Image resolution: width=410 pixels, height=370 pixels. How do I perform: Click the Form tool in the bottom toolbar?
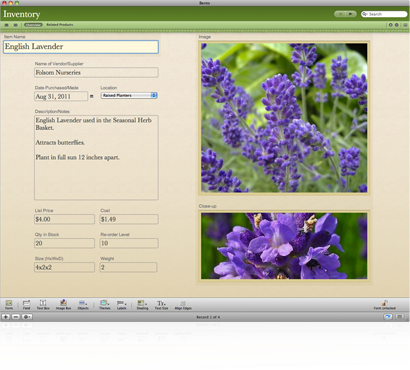tap(9, 305)
